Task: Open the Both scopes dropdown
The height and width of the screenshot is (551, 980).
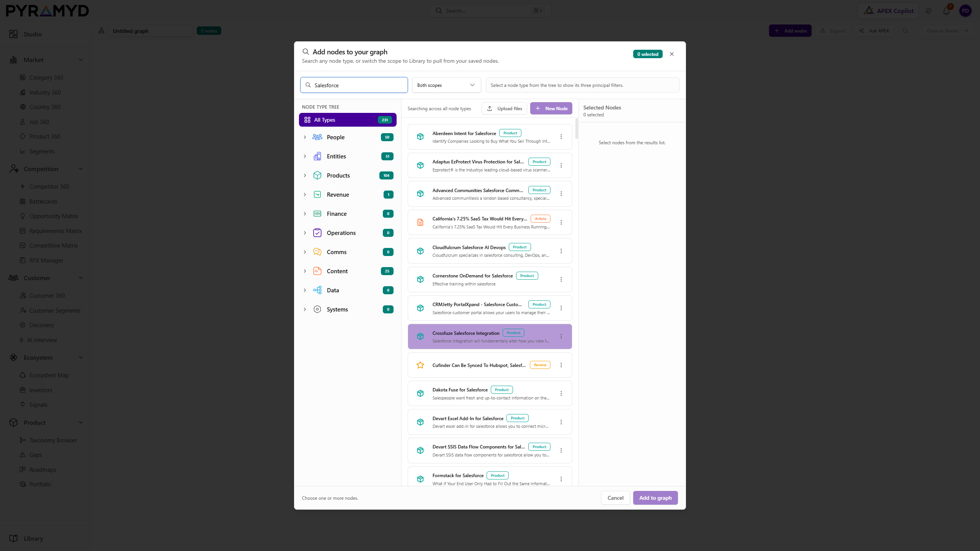Action: [446, 85]
